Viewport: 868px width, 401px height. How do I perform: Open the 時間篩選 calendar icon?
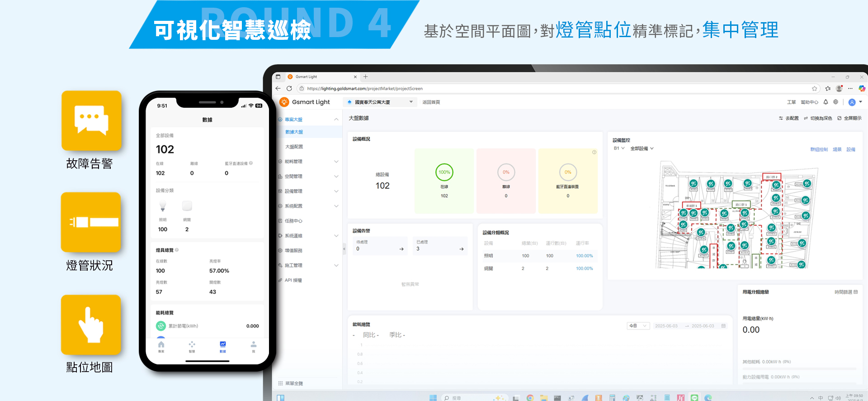coord(855,292)
